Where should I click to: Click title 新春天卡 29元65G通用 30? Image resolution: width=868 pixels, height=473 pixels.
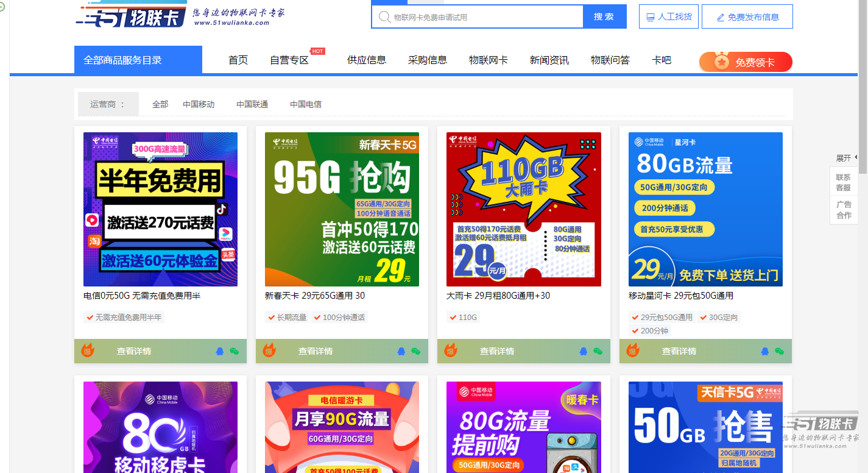tap(315, 296)
